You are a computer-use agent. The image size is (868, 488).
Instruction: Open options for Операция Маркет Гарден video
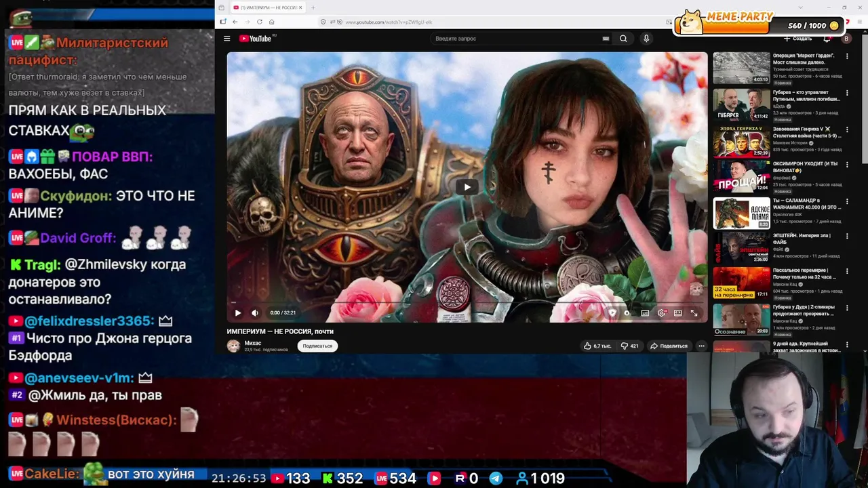[847, 56]
